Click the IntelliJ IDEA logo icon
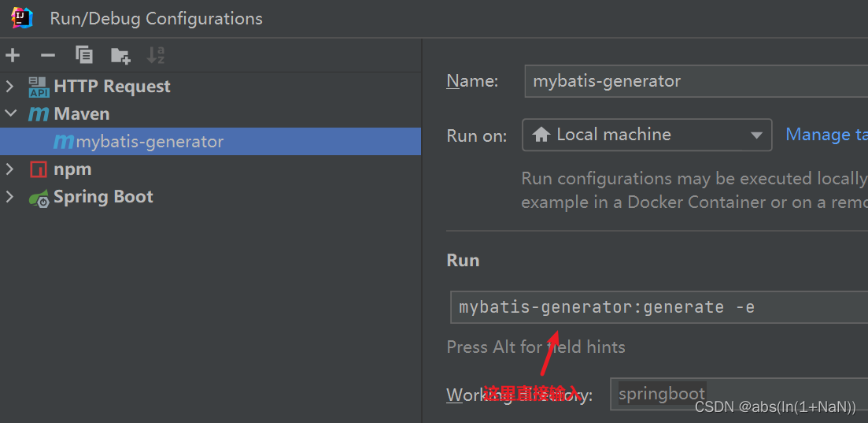Image resolution: width=868 pixels, height=423 pixels. click(x=21, y=18)
